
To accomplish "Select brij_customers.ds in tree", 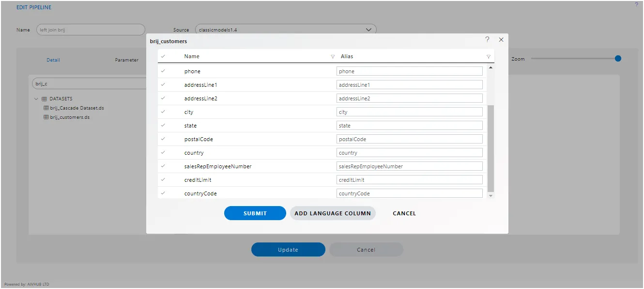I will (x=70, y=117).
